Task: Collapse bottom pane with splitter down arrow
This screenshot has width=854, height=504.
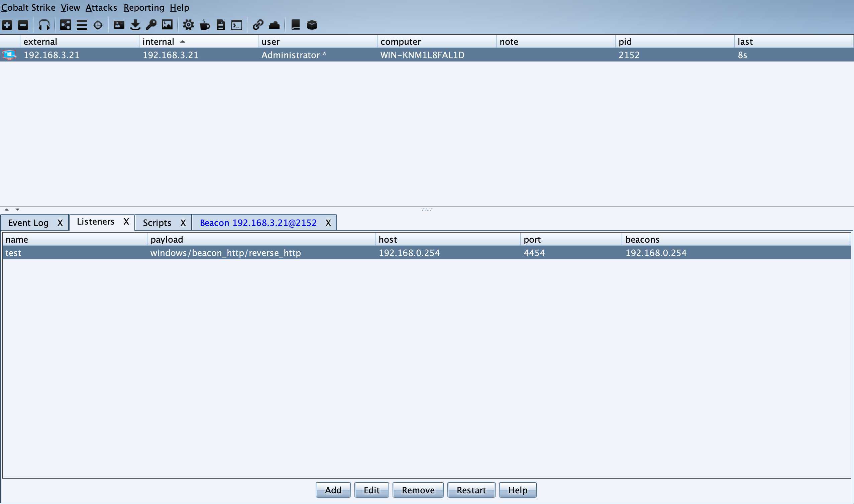Action: click(17, 210)
